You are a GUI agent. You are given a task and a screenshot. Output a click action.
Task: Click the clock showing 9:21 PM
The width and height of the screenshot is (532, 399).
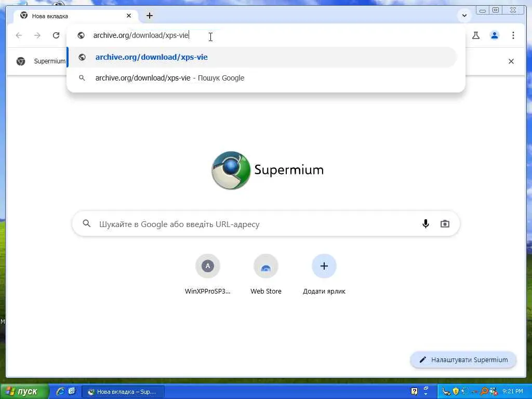[x=513, y=392]
